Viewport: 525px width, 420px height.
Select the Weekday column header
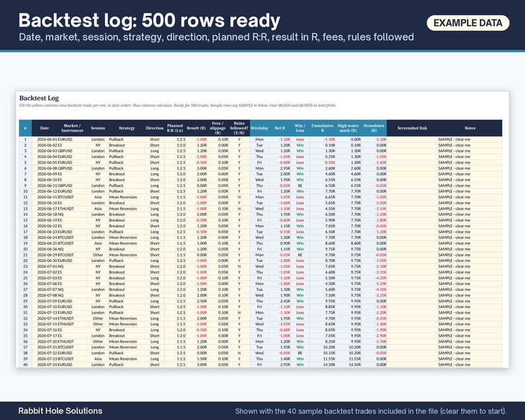click(259, 128)
